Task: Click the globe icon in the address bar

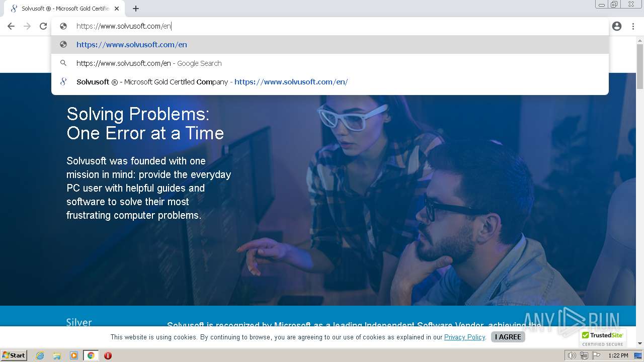Action: [x=63, y=26]
